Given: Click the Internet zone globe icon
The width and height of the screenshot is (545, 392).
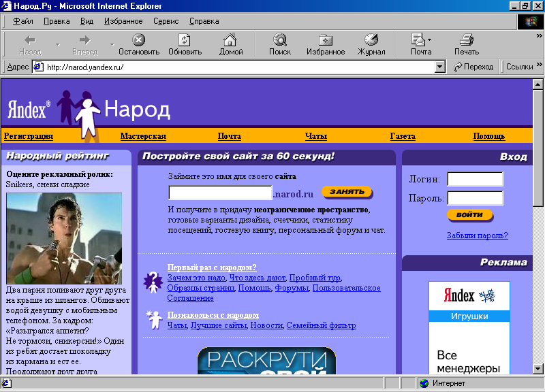Looking at the screenshot, I should [424, 383].
